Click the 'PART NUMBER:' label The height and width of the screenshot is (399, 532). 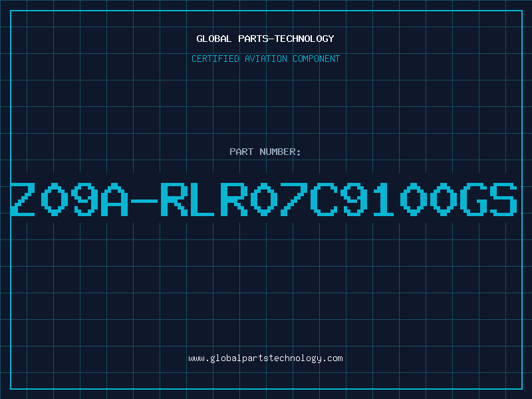265,152
